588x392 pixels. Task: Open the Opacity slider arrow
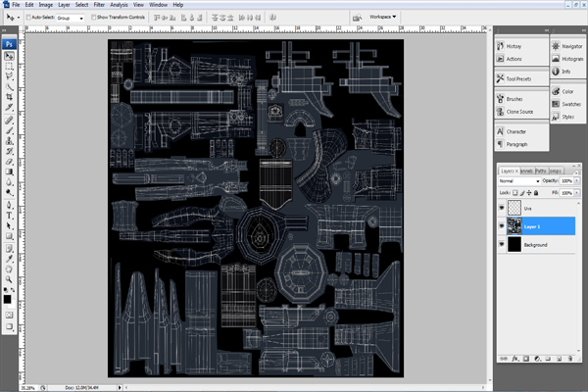point(577,180)
